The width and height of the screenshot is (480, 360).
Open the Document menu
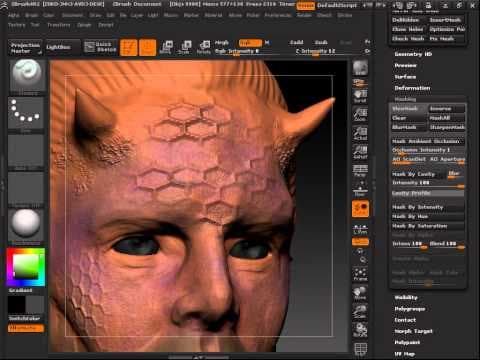click(72, 15)
